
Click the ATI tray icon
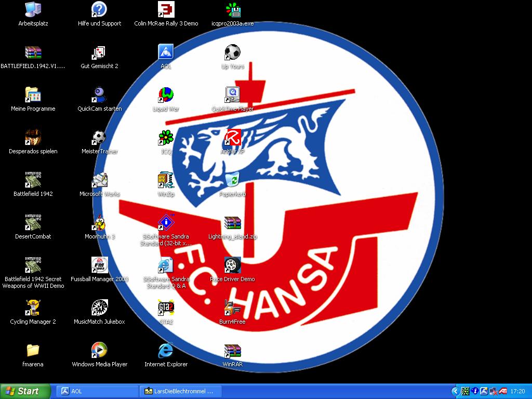click(503, 391)
